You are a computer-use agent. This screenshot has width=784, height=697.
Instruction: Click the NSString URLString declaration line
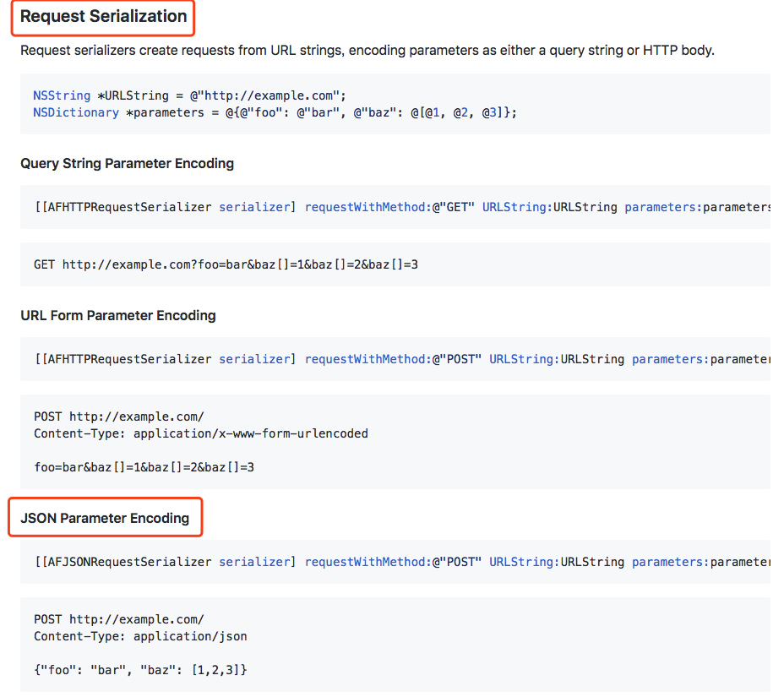pyautogui.click(x=189, y=95)
